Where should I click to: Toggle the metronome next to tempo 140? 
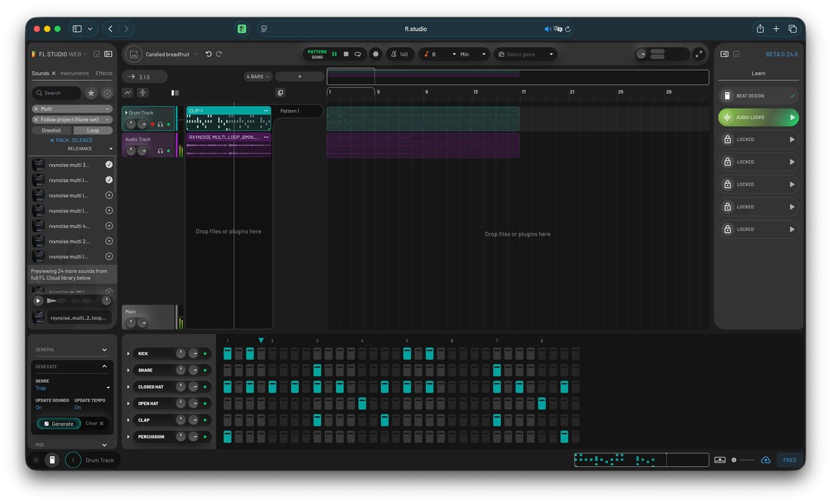click(x=393, y=54)
